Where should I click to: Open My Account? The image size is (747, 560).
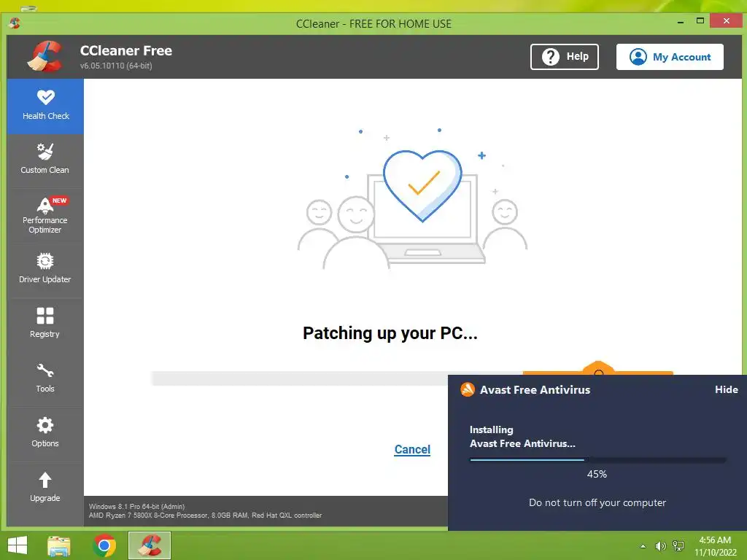point(670,57)
